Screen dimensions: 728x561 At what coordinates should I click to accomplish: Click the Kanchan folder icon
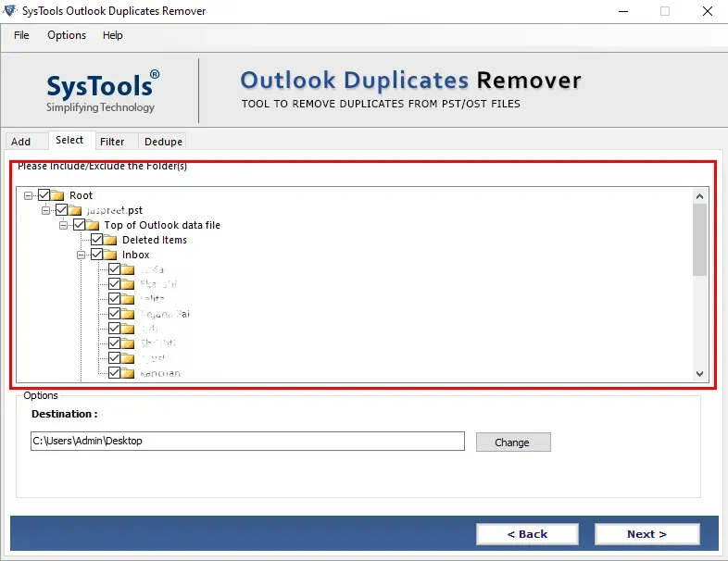[x=128, y=373]
